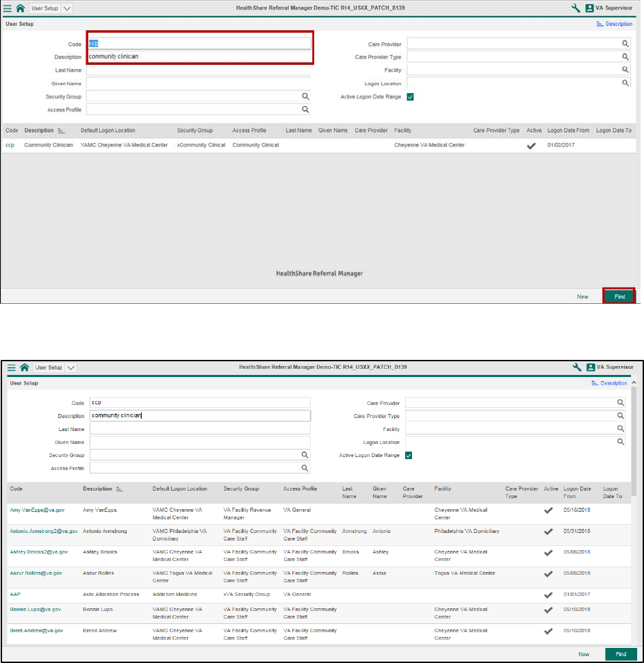Viewport: 644px width, 663px height.
Task: Click home icon in bottom window
Action: (25, 367)
